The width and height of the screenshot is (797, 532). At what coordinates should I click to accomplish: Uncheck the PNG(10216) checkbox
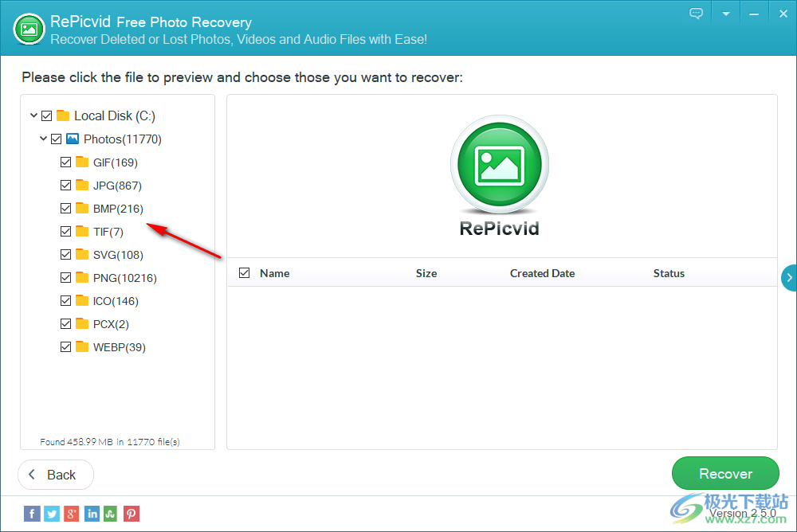(x=65, y=277)
